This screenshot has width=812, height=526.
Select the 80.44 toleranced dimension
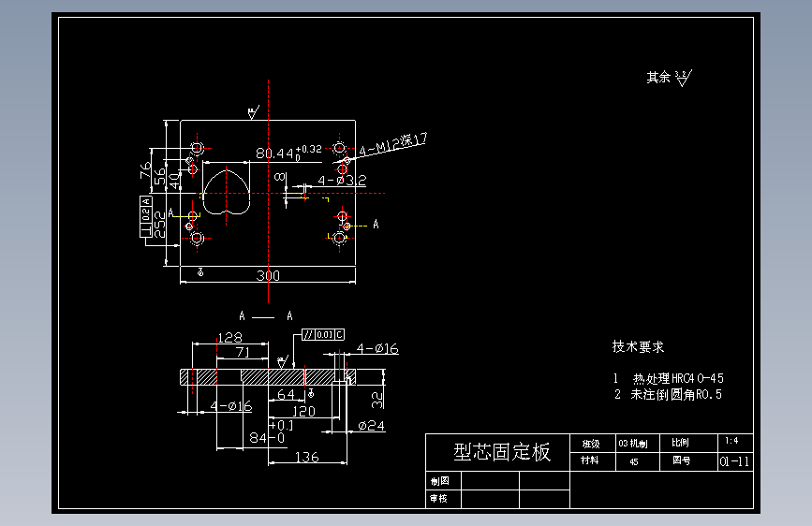[289, 153]
